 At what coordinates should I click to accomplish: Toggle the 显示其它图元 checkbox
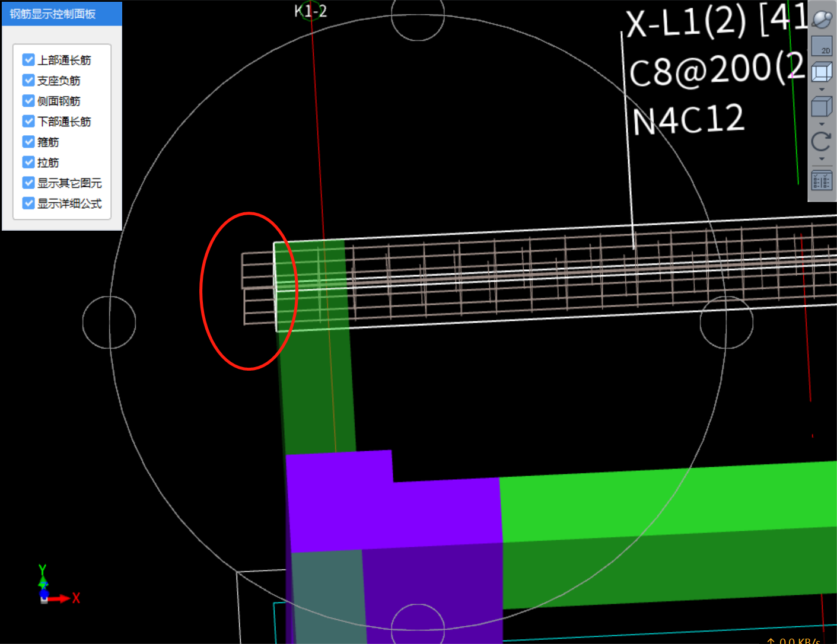click(x=28, y=183)
